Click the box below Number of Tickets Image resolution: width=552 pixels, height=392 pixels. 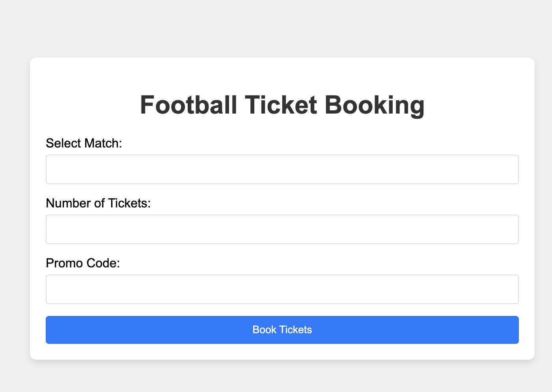tap(282, 229)
